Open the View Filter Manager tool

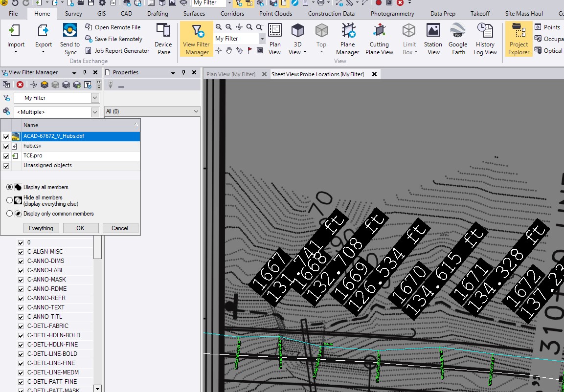[x=196, y=39]
